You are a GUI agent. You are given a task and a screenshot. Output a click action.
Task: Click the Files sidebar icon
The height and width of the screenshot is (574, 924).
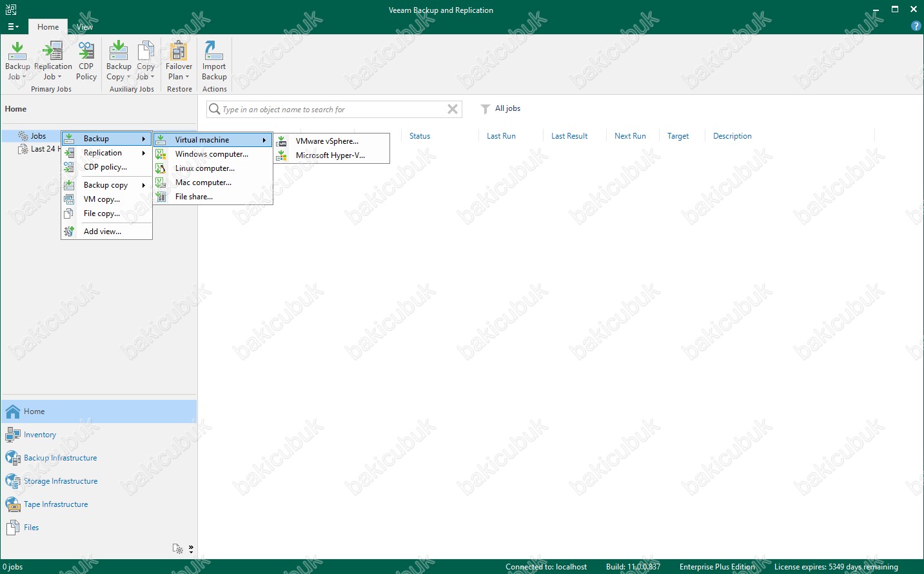pyautogui.click(x=13, y=528)
